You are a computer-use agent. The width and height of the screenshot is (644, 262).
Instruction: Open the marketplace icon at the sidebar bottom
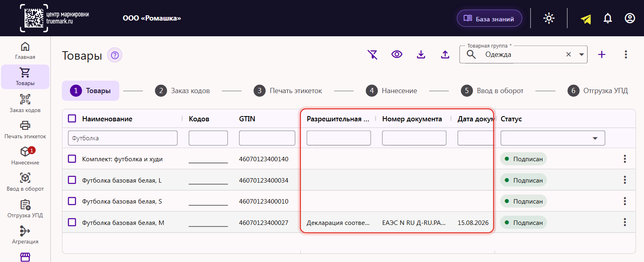point(25,257)
